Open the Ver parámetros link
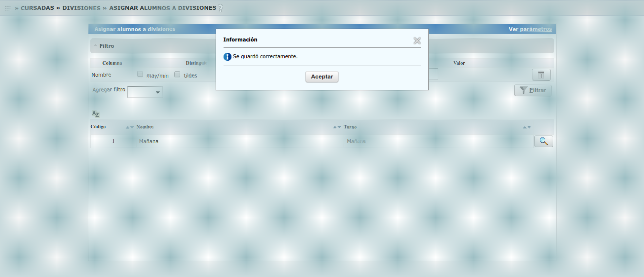This screenshot has height=277, width=644. point(530,30)
